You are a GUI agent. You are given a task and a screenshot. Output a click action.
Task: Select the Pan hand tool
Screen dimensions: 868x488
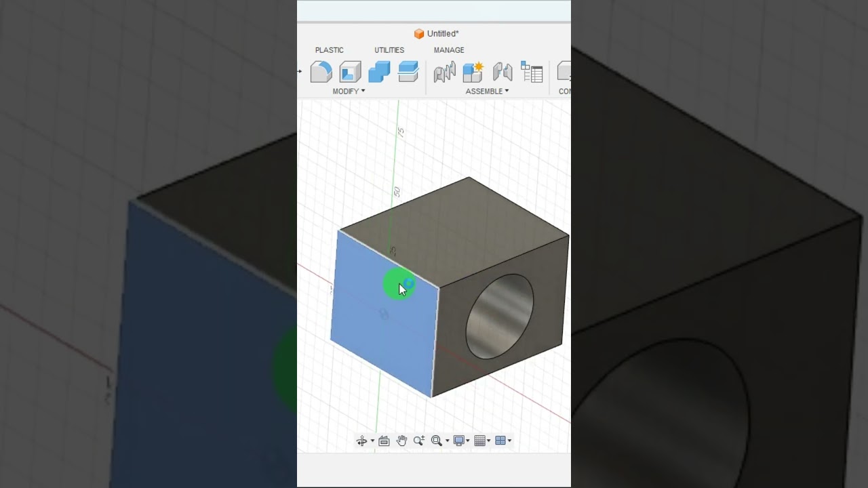point(401,441)
